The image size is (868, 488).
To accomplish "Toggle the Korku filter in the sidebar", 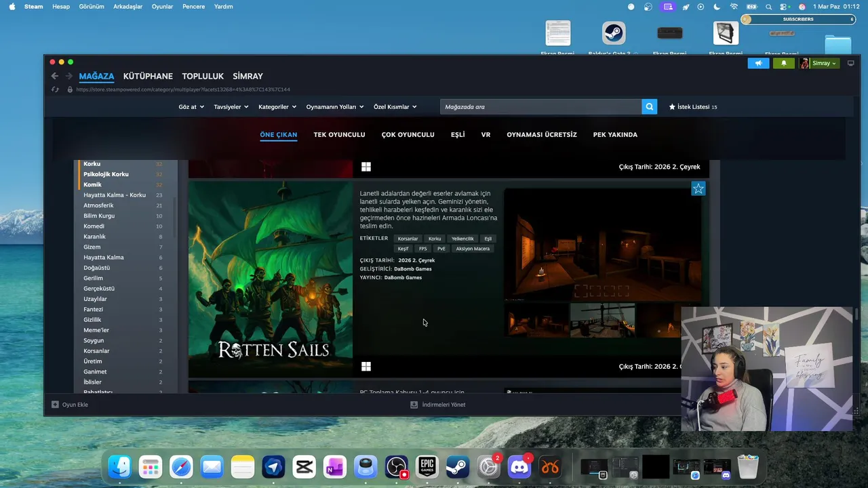I will coord(92,164).
